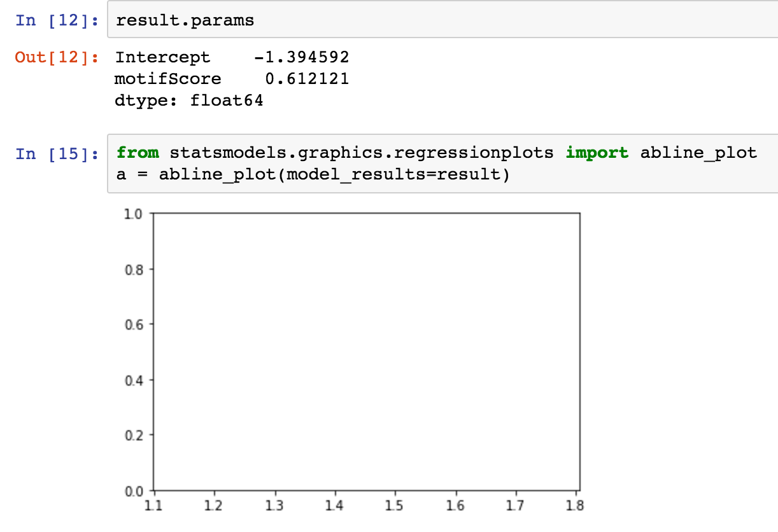The height and width of the screenshot is (532, 778).
Task: Place cursor in statsmodels.graphics.regressionplots text
Action: pos(362,153)
